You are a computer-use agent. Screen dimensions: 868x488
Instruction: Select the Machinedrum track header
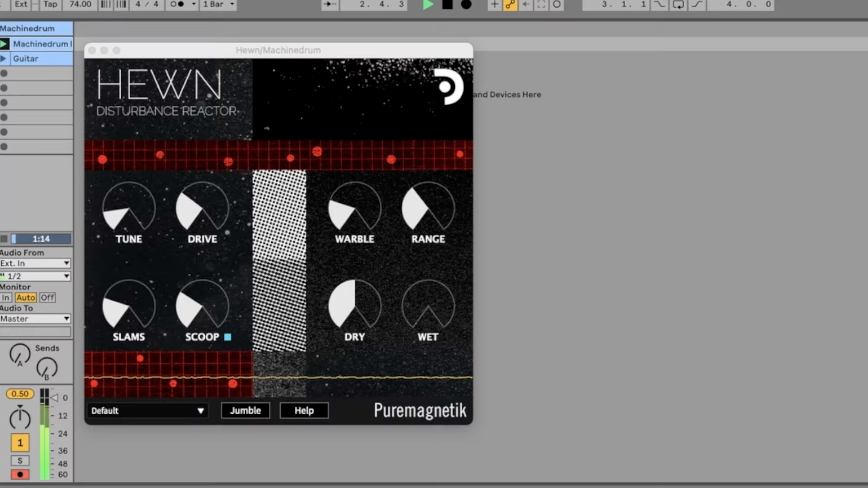36,28
